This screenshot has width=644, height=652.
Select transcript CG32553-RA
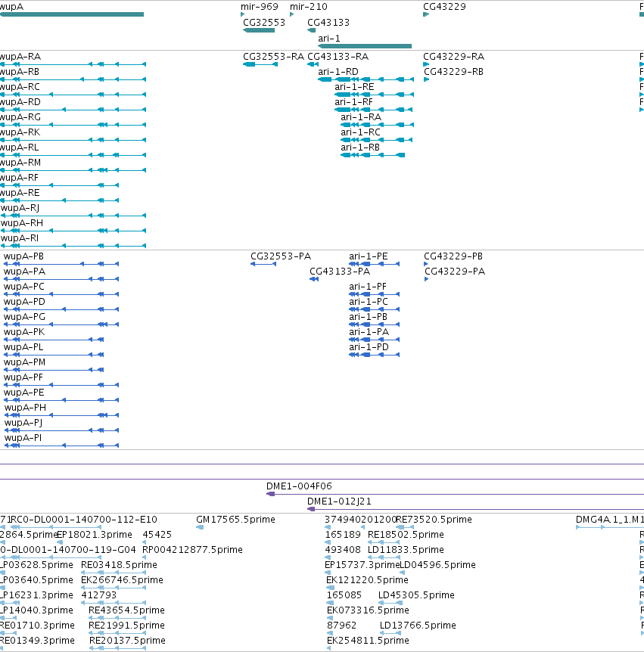(x=260, y=64)
